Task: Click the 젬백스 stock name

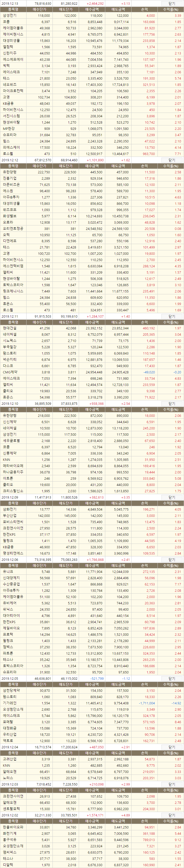Action: click(x=8, y=647)
